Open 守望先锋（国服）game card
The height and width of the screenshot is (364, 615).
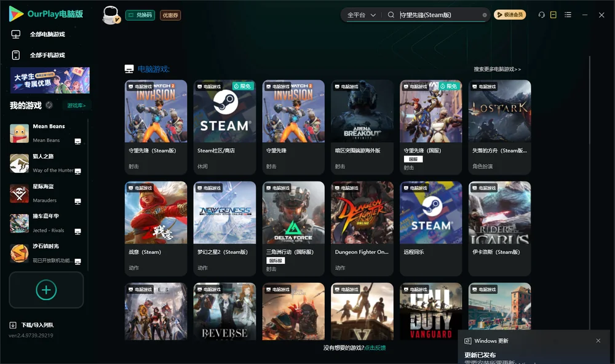(x=430, y=127)
